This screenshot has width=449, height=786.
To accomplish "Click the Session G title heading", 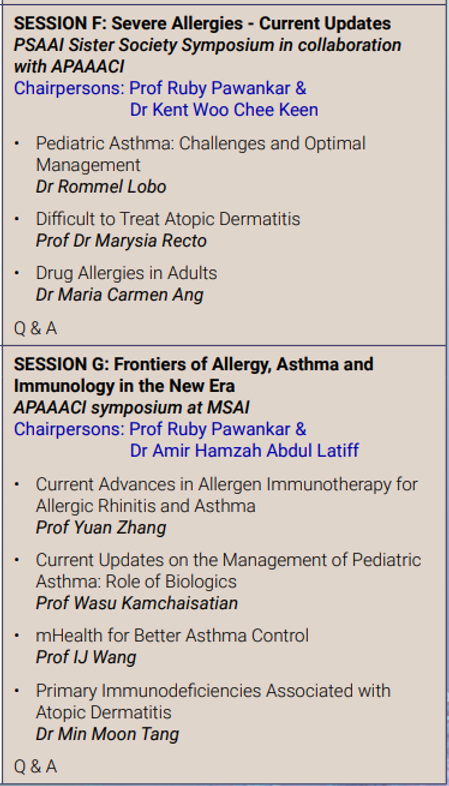I will click(193, 375).
